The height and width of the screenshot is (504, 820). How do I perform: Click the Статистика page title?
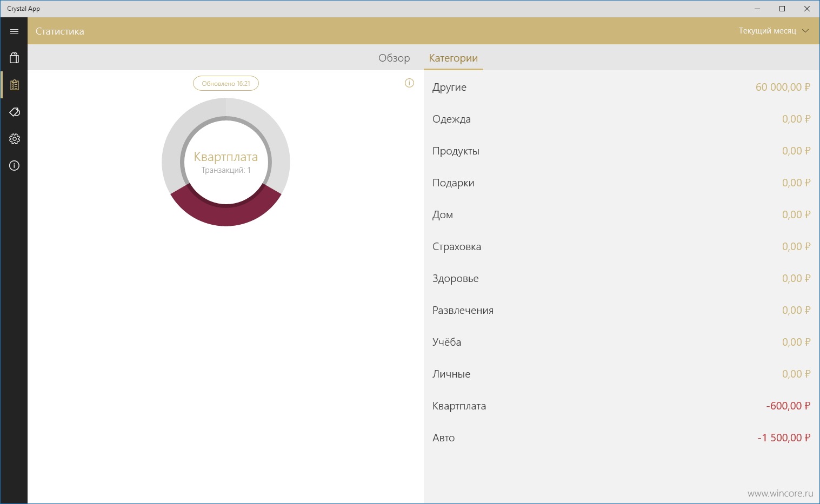pos(60,31)
